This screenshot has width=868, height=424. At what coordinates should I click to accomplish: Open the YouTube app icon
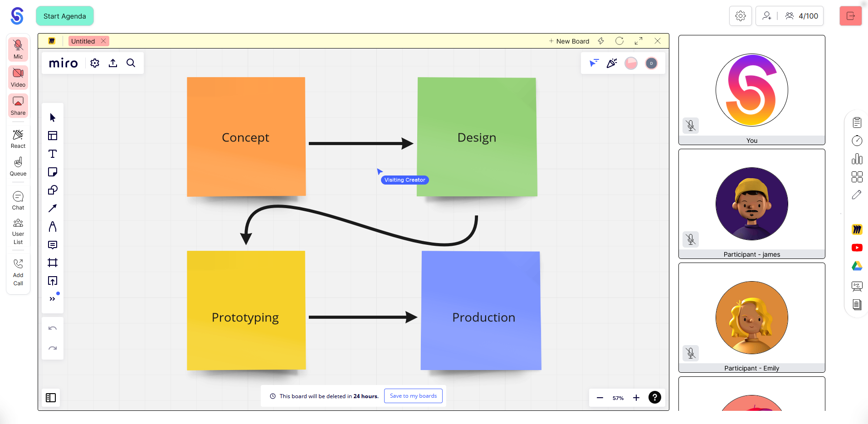click(857, 248)
